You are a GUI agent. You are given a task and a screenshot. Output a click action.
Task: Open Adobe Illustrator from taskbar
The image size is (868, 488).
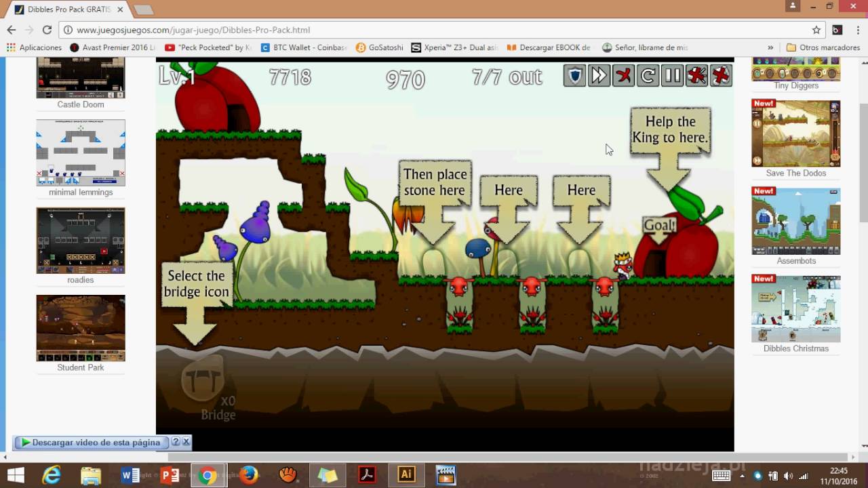[x=406, y=474]
